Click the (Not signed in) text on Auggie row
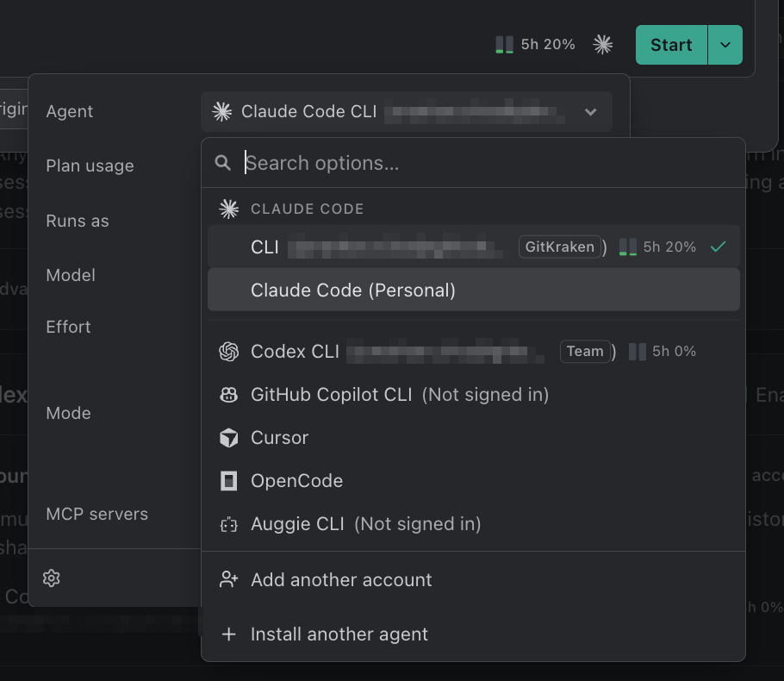The width and height of the screenshot is (784, 681). (418, 524)
